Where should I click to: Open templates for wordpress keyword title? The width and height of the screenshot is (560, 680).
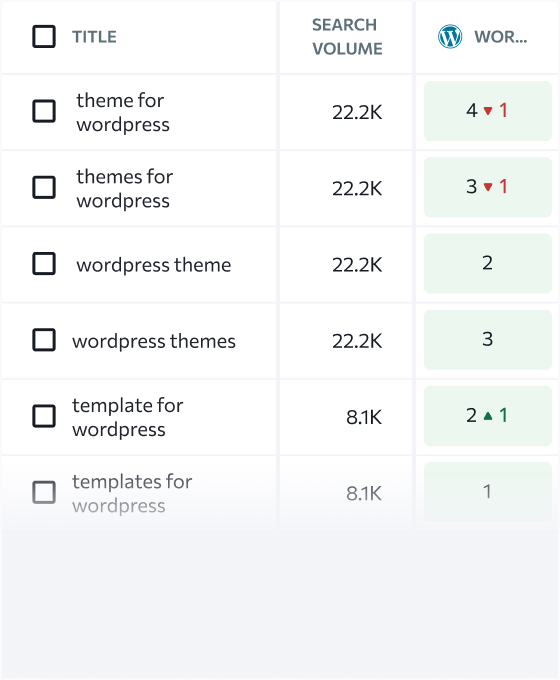point(132,494)
